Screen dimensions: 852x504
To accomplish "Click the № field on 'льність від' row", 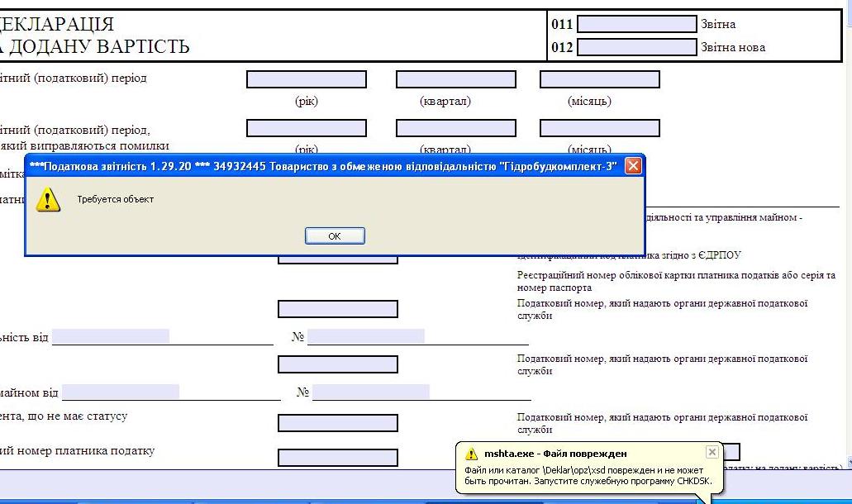I will pyautogui.click(x=366, y=336).
